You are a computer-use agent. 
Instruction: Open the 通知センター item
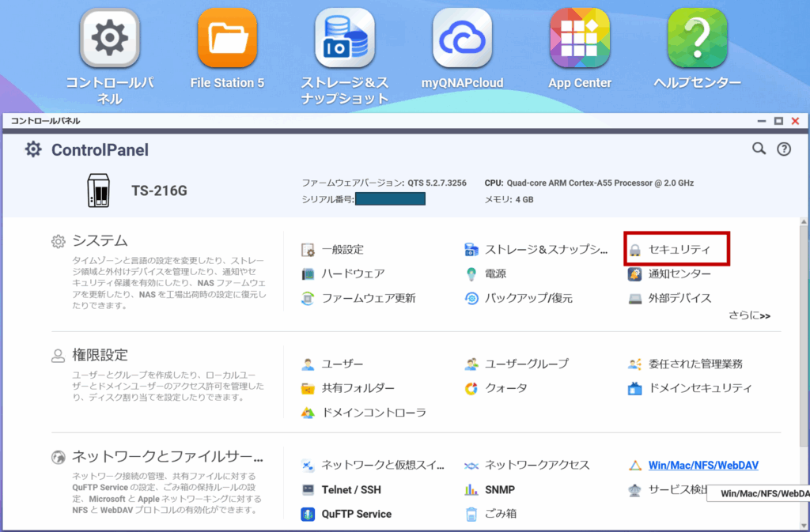(679, 274)
